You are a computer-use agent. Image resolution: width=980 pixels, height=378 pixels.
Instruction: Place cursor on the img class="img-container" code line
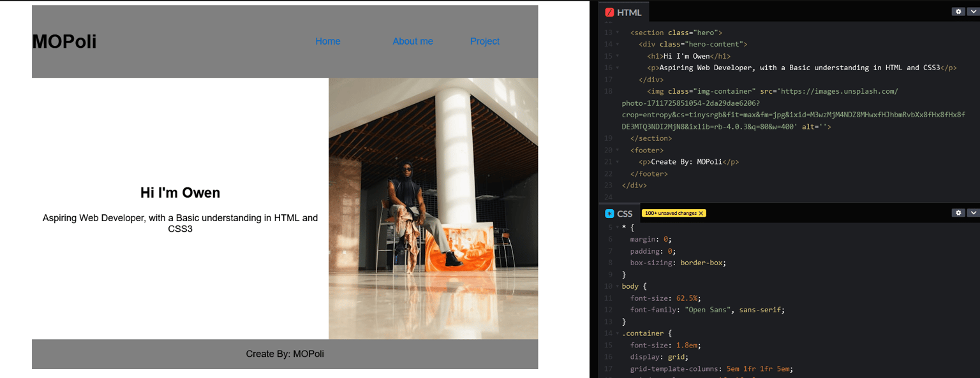click(794, 109)
